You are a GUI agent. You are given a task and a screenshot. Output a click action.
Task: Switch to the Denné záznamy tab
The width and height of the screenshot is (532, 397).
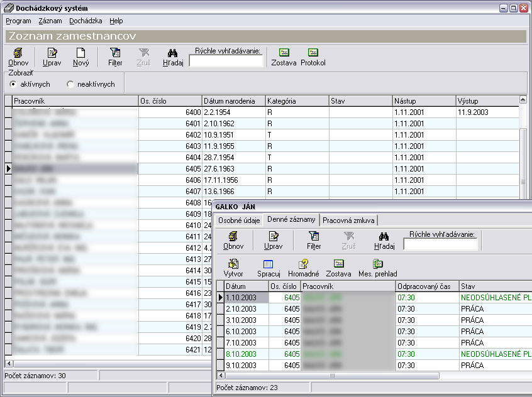pyautogui.click(x=291, y=219)
